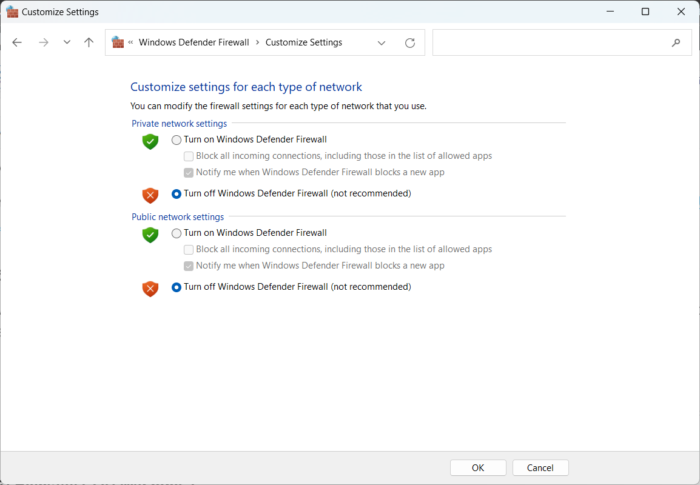Open the Recent locations dropdown arrow

pyautogui.click(x=67, y=43)
